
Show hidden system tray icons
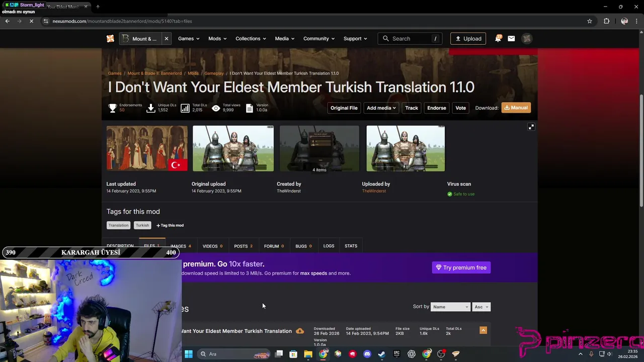580,354
